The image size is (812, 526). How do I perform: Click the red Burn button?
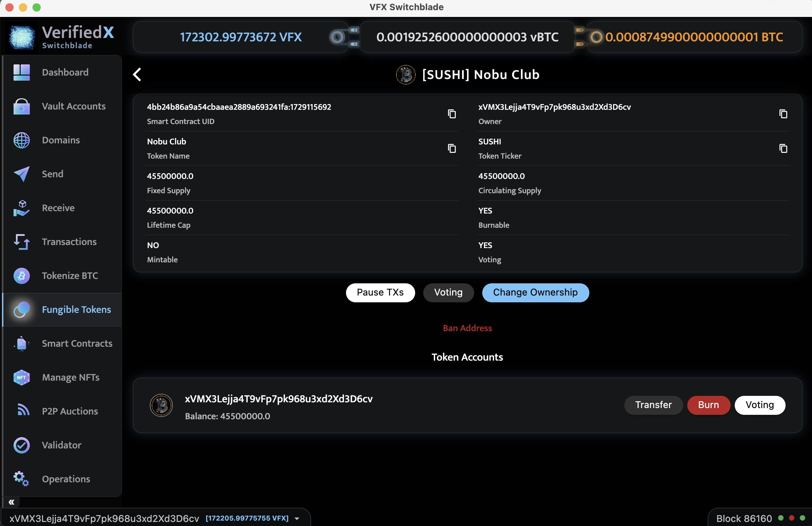[708, 405]
